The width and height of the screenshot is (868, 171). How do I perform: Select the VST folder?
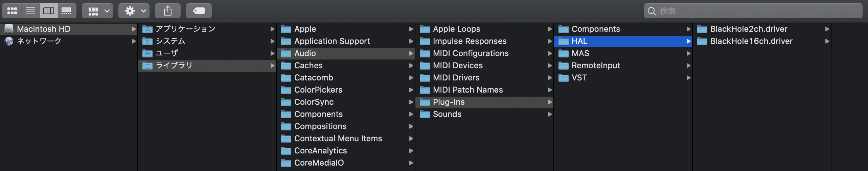pos(623,78)
